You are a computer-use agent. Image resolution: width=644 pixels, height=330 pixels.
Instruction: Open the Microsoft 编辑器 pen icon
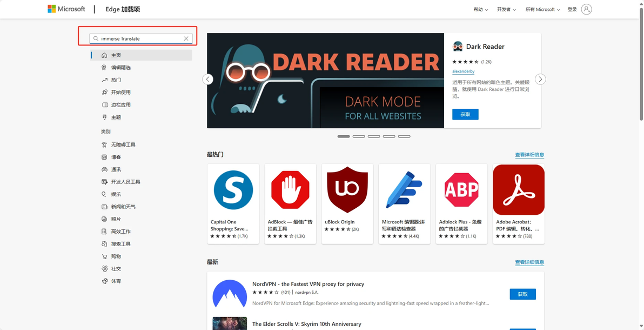pos(404,190)
